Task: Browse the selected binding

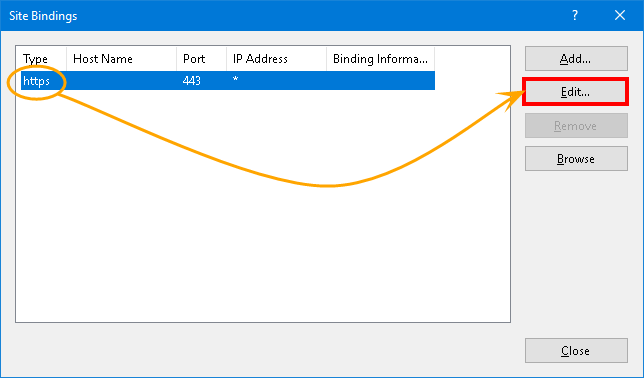Action: click(576, 159)
